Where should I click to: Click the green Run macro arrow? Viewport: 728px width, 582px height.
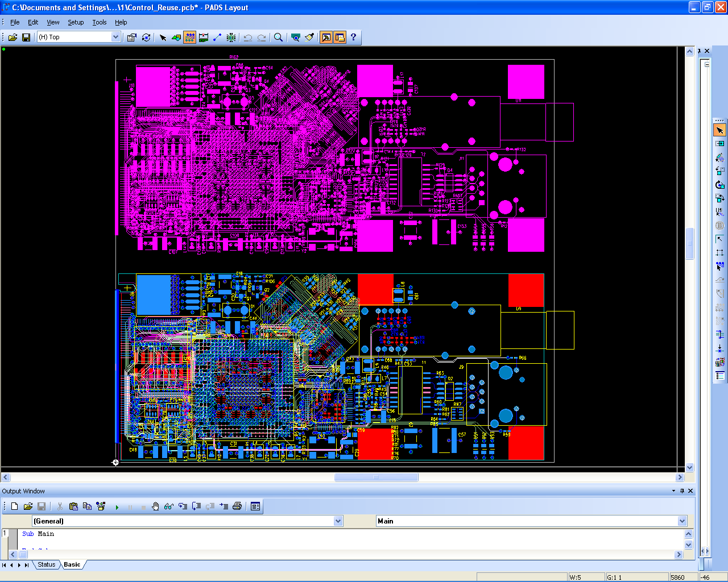[117, 507]
